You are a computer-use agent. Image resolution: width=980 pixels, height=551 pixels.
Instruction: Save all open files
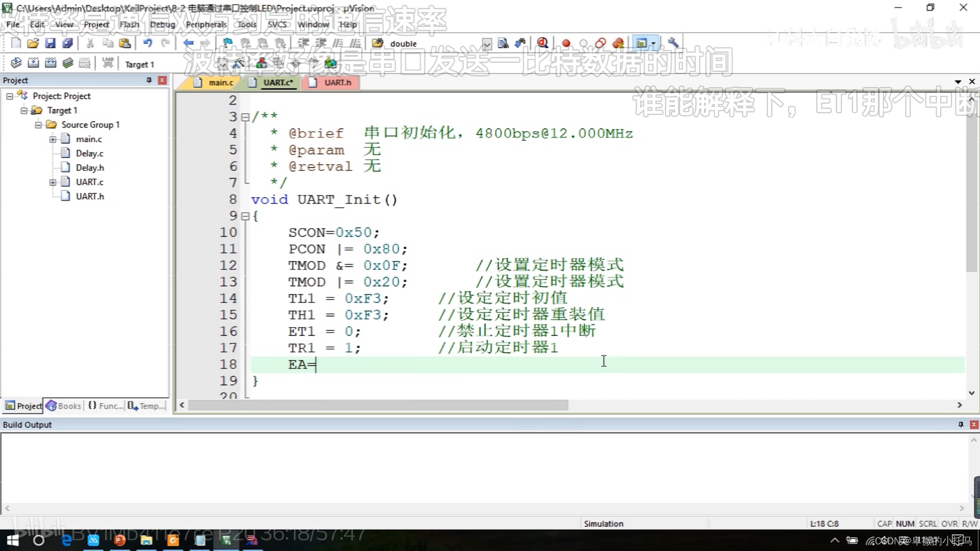(67, 43)
